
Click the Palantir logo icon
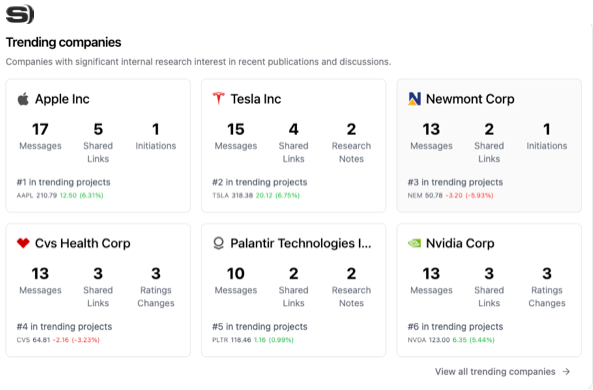219,243
